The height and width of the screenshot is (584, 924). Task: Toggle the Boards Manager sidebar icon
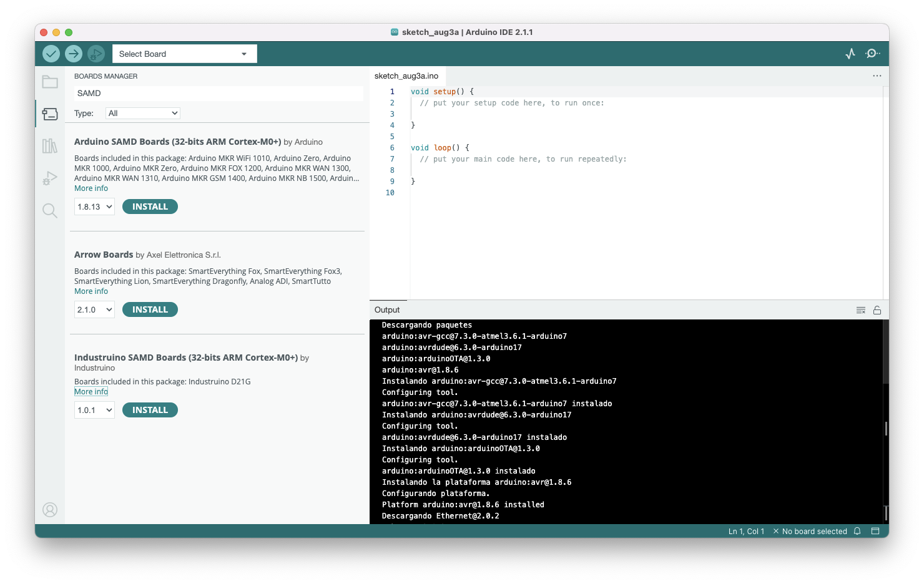point(50,114)
